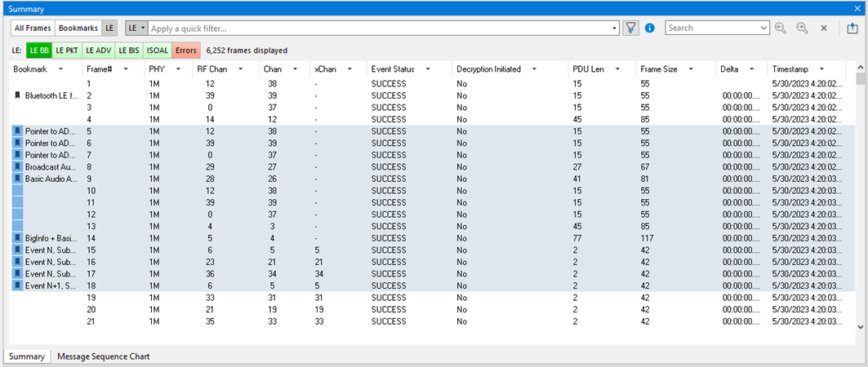Open the Chan column dropdown arrow

pyautogui.click(x=295, y=69)
